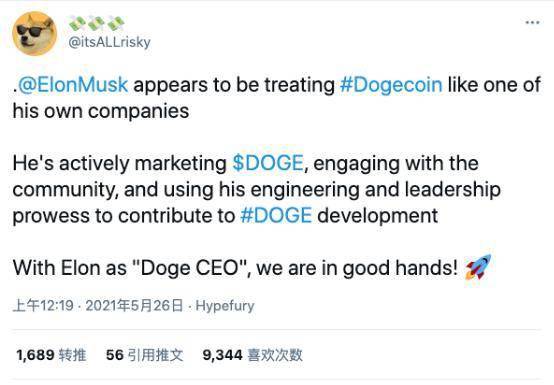554x385 pixels.
Task: Click the last money-with-wings emoji
Action: click(x=116, y=23)
